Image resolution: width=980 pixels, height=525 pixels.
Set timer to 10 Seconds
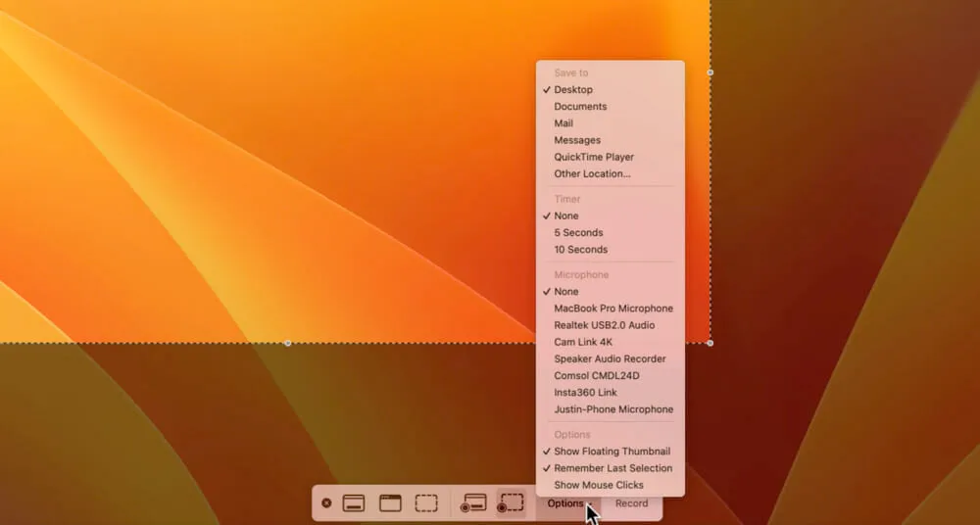(580, 249)
